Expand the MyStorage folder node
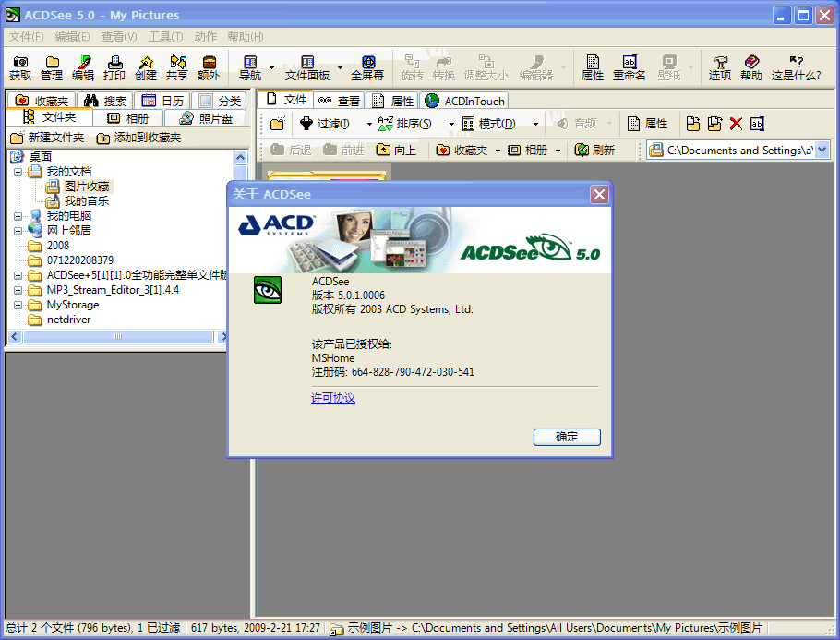 pos(18,305)
